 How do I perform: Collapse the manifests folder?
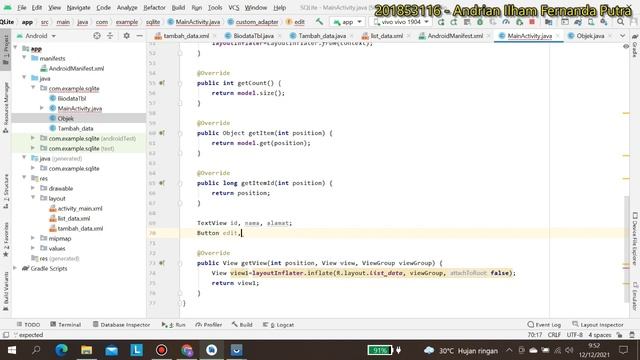pyautogui.click(x=24, y=58)
